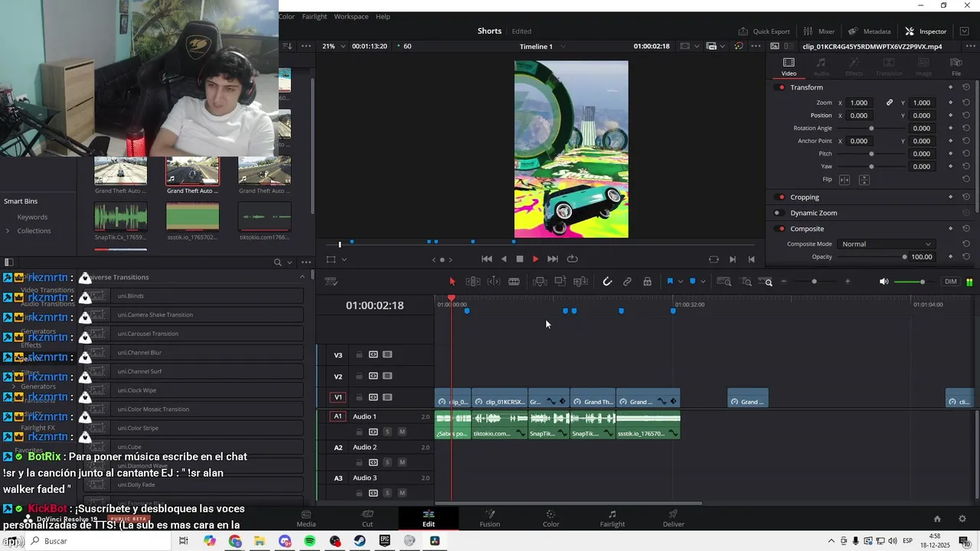Open the Timeline 1 name dropdown

pyautogui.click(x=543, y=46)
